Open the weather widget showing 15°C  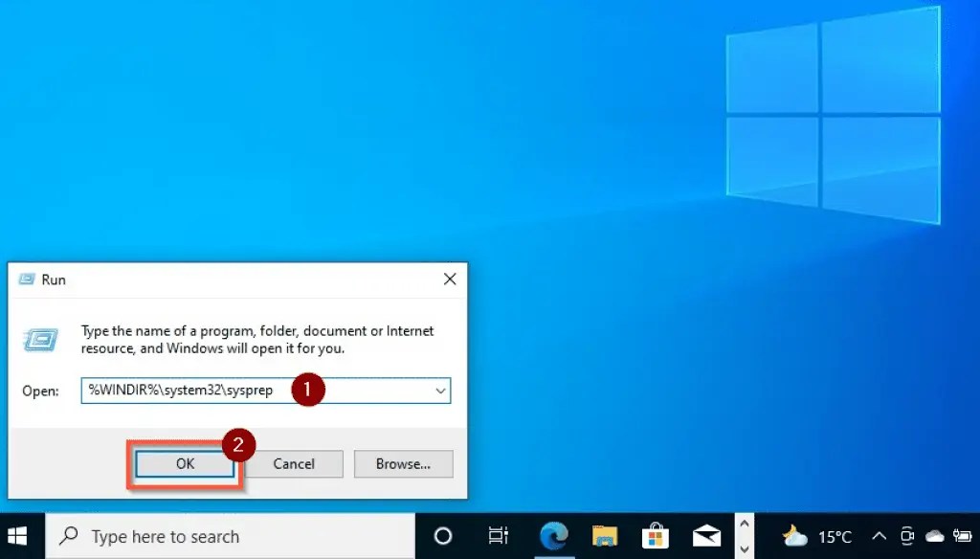(817, 536)
